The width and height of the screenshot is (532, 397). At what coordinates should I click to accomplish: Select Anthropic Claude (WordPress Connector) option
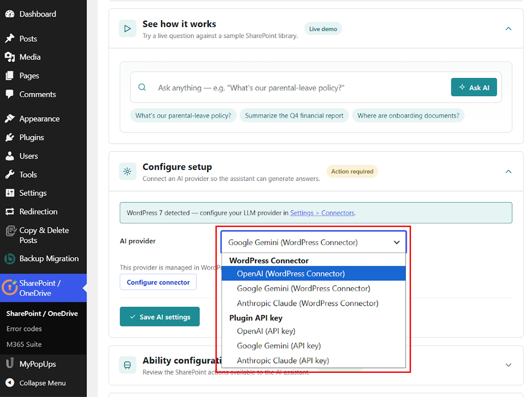314,303
